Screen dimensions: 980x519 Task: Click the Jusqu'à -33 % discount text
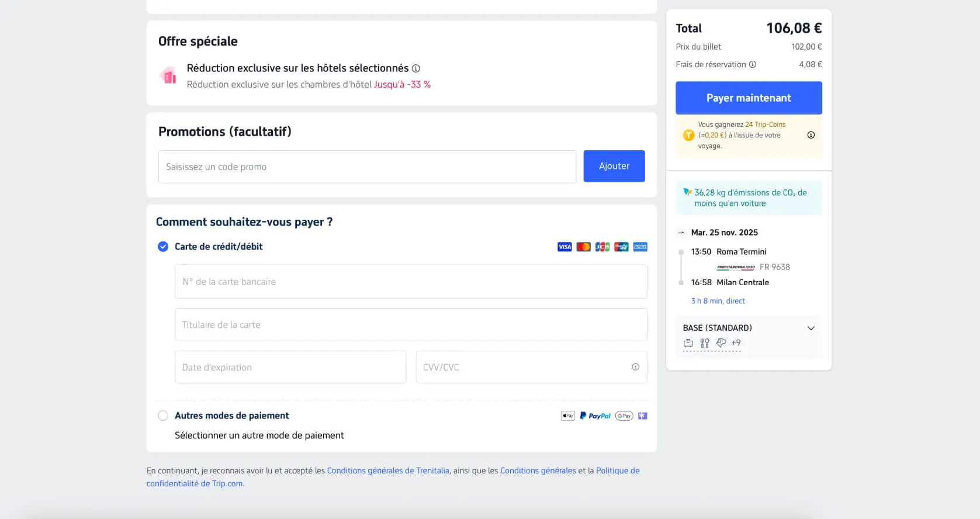coord(402,84)
